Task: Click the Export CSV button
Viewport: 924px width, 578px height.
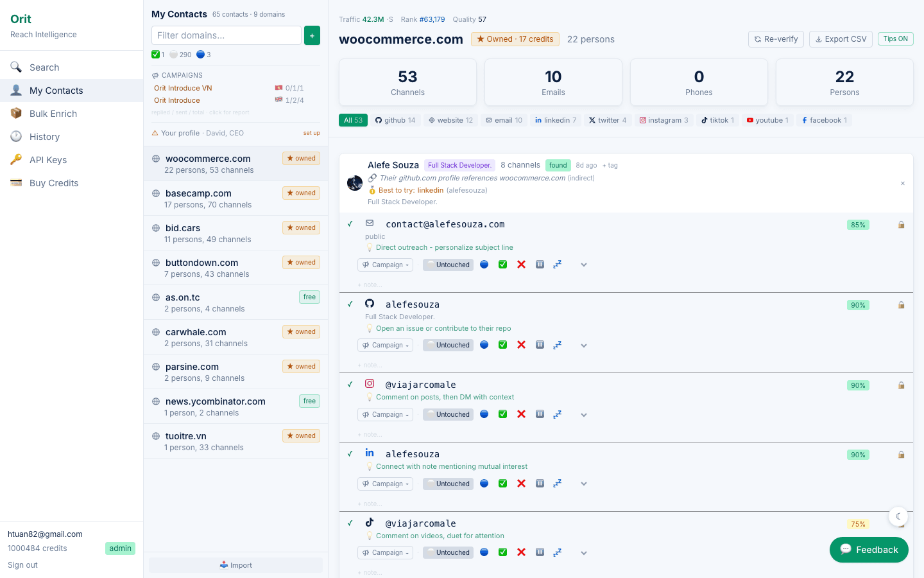Action: pyautogui.click(x=841, y=39)
